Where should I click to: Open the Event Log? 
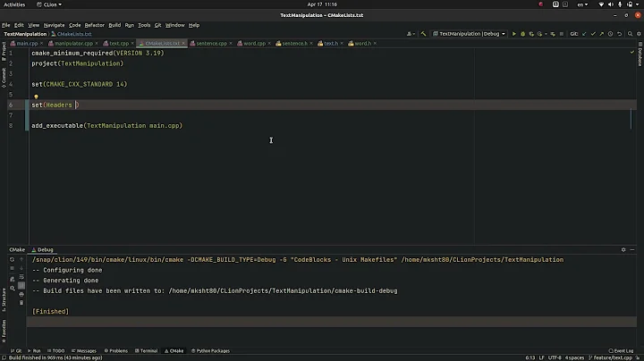tap(622, 351)
